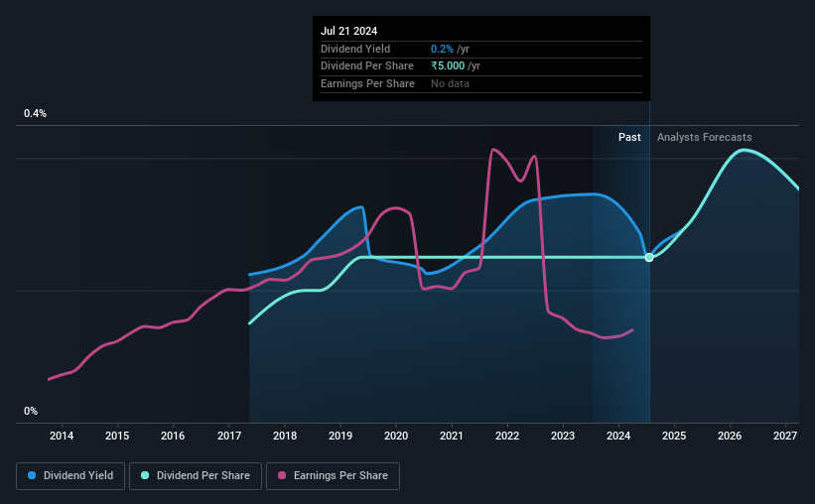The width and height of the screenshot is (815, 504).
Task: Click the 'No data' earnings value
Action: coord(450,83)
